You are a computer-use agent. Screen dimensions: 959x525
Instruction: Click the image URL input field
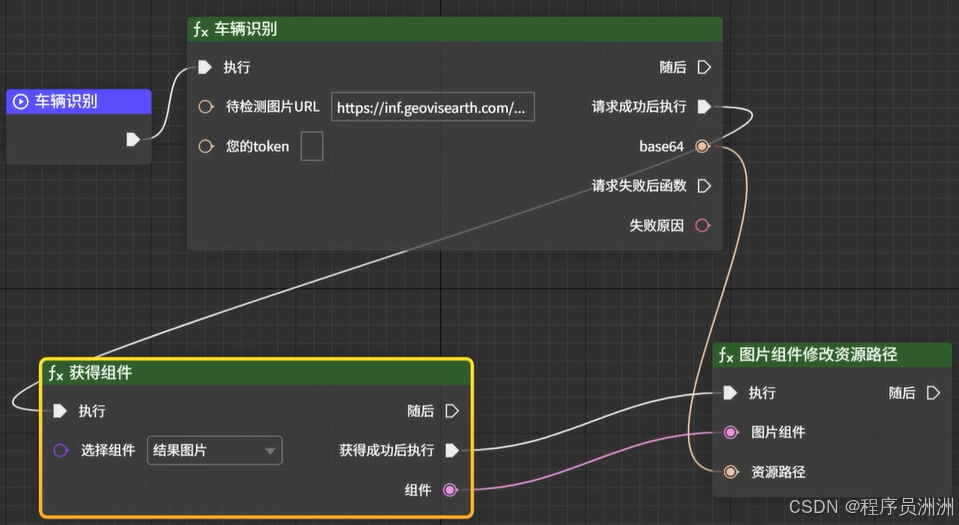click(433, 107)
